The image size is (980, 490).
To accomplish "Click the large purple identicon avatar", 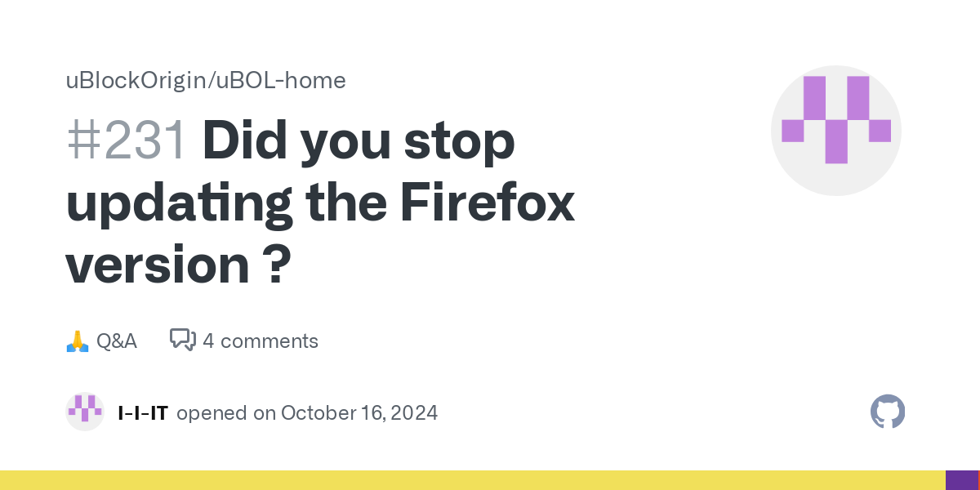I will click(x=836, y=131).
